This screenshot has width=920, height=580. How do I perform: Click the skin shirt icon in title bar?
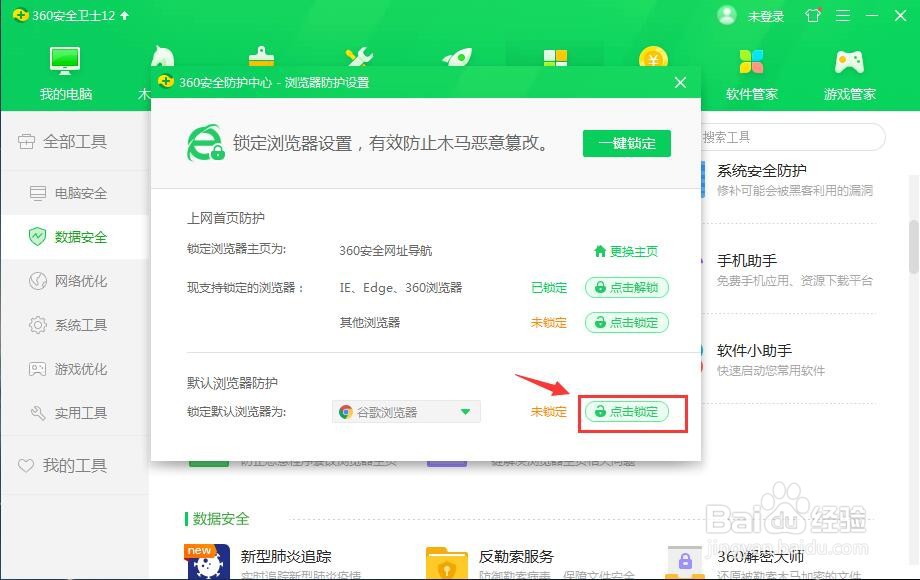[x=813, y=15]
